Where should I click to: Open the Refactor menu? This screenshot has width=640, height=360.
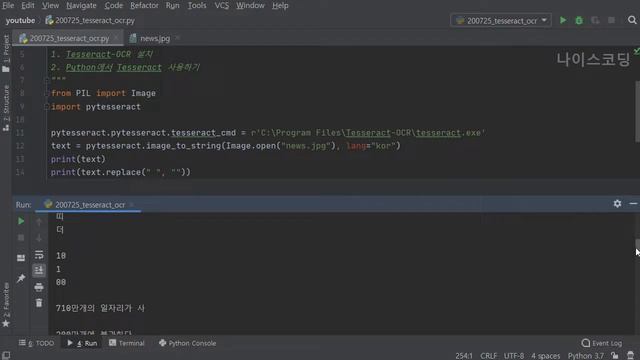click(x=144, y=5)
